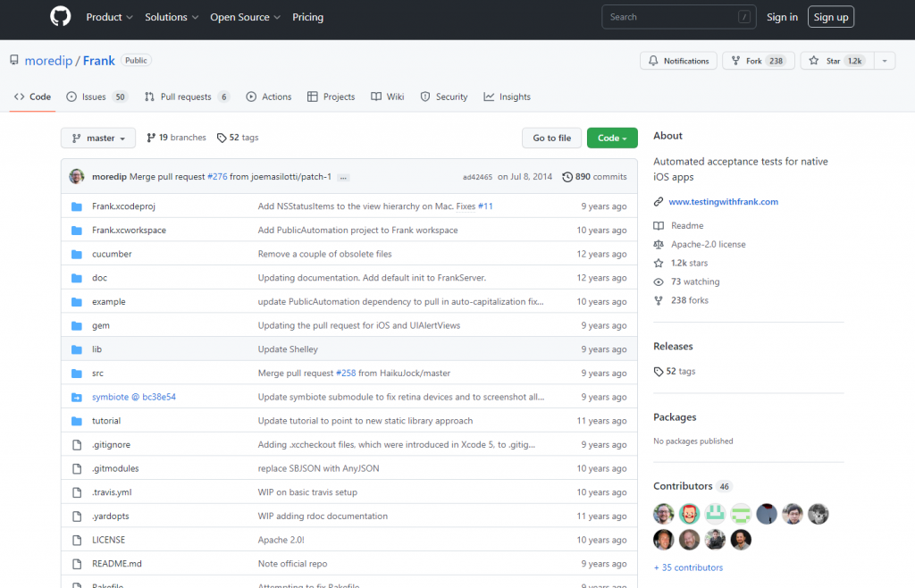915x588 pixels.
Task: Switch to the Issues tab
Action: (x=97, y=97)
